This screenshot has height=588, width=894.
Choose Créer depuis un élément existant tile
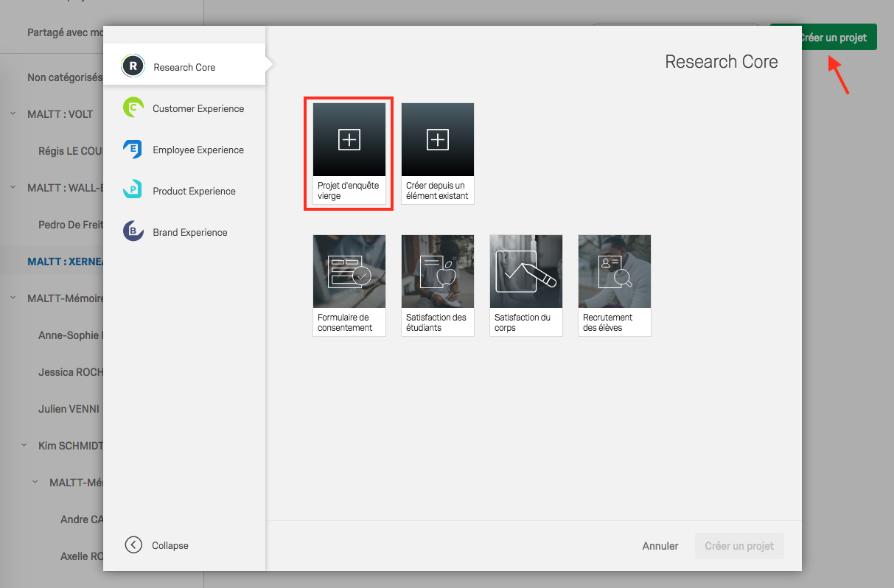(438, 153)
